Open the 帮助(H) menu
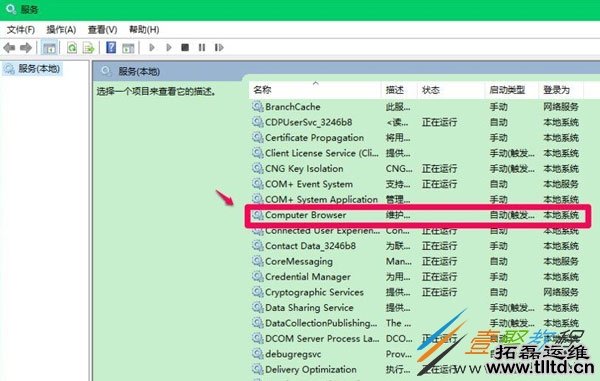Viewport: 600px width, 381px height. click(x=144, y=29)
